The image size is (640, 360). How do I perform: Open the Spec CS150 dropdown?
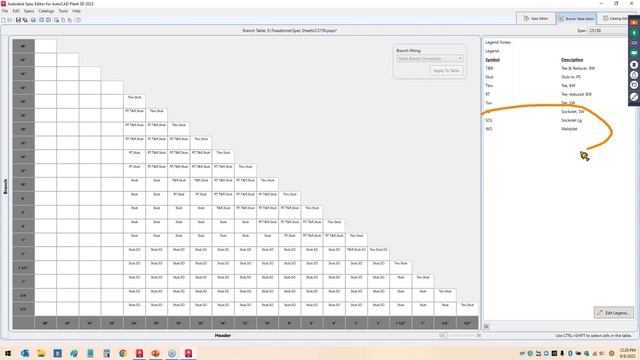point(607,31)
